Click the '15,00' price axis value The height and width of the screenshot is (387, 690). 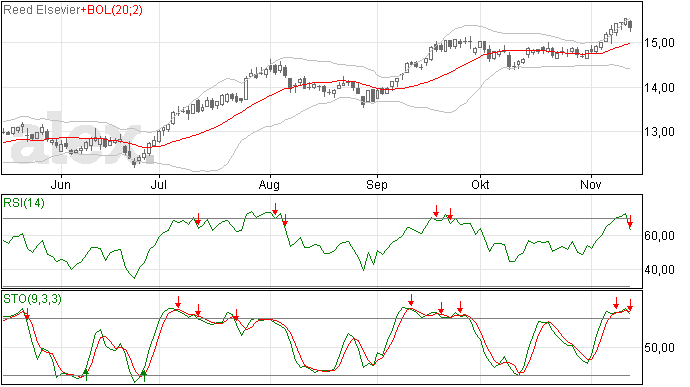click(659, 43)
